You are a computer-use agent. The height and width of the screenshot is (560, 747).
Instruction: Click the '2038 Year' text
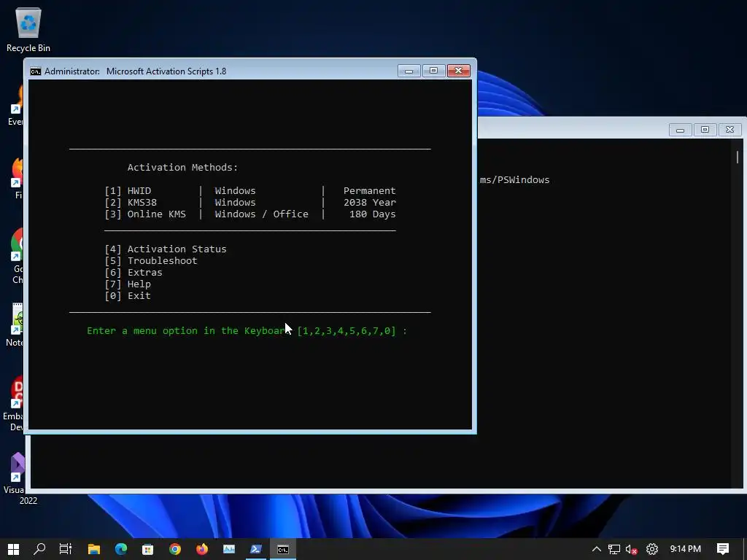[x=370, y=203]
